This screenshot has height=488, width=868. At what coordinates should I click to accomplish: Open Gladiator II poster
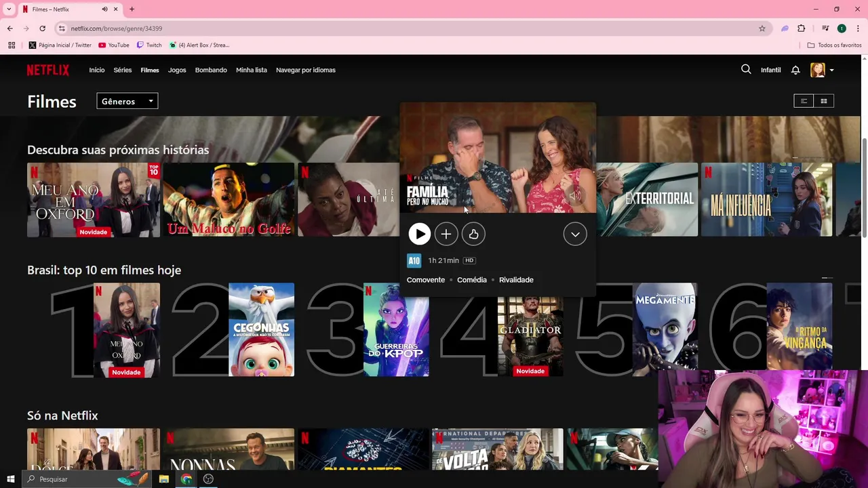click(x=530, y=335)
